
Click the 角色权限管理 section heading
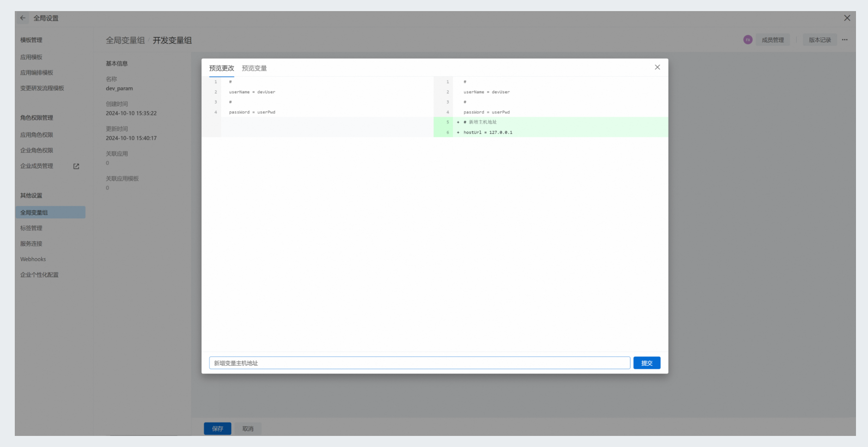[37, 118]
